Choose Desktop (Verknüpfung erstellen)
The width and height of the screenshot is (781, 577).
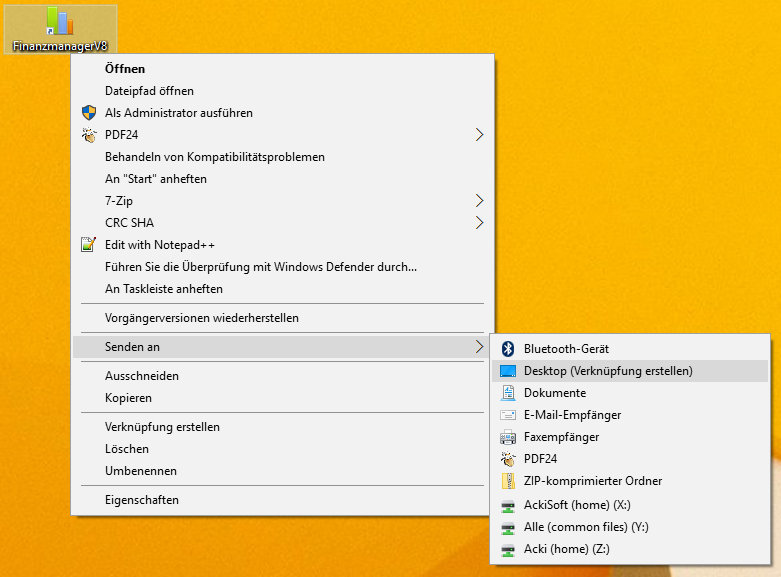(x=630, y=371)
